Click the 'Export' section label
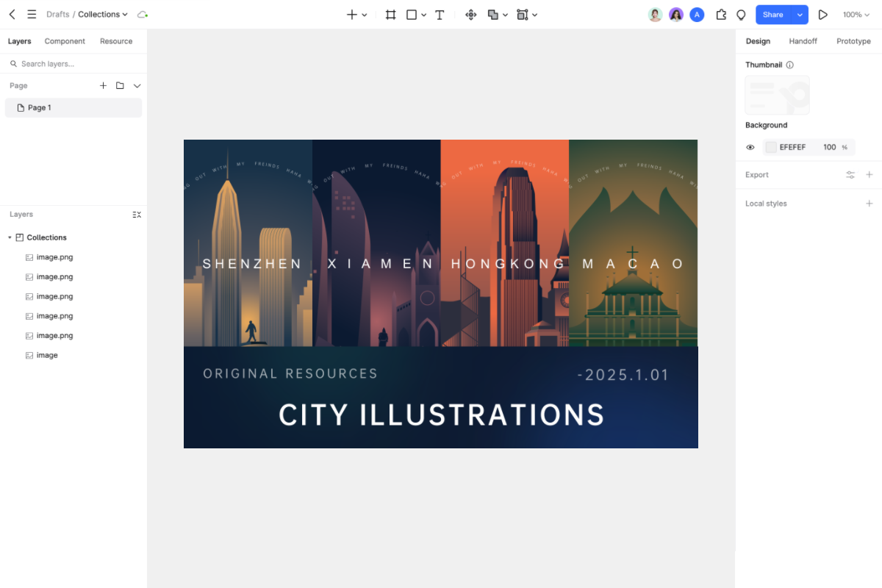The width and height of the screenshot is (882, 588). (x=757, y=175)
